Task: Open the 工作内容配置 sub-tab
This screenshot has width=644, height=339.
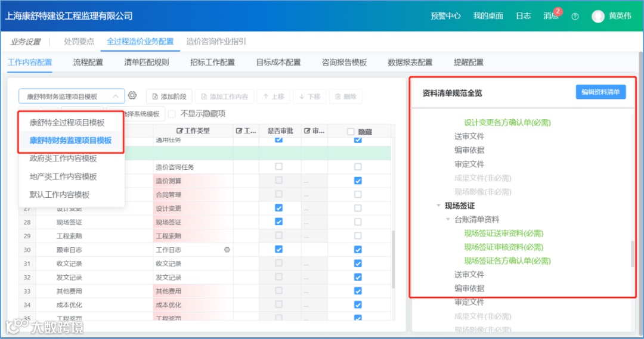Action: [x=30, y=63]
